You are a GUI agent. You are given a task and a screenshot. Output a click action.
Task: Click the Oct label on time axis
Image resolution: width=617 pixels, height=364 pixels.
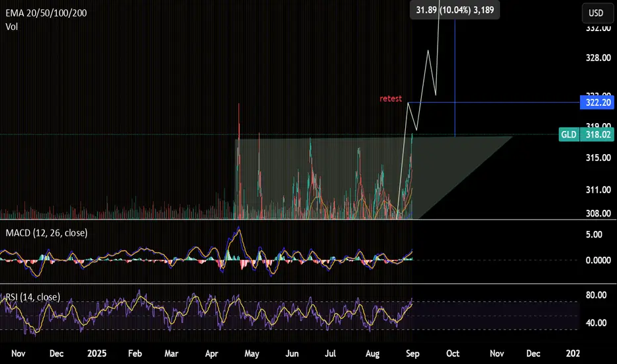click(x=453, y=353)
